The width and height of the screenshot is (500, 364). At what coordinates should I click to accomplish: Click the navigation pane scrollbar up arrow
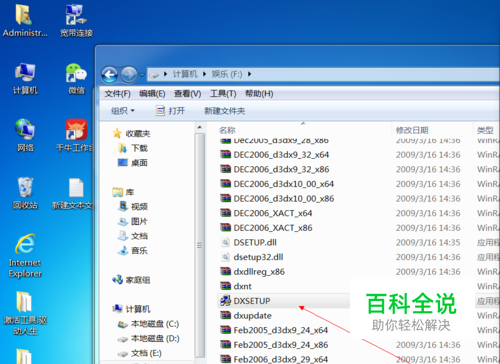(x=199, y=127)
